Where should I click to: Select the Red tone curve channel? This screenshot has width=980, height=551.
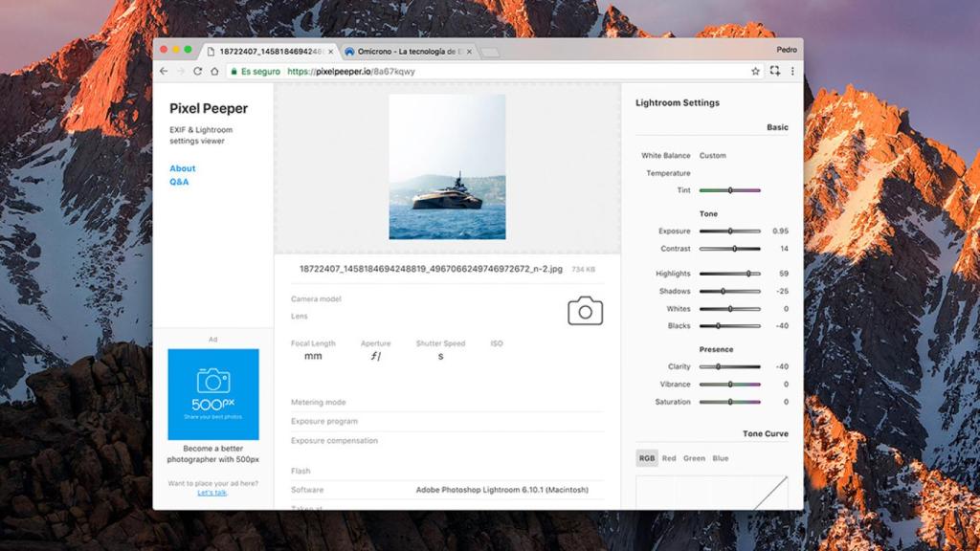point(669,458)
